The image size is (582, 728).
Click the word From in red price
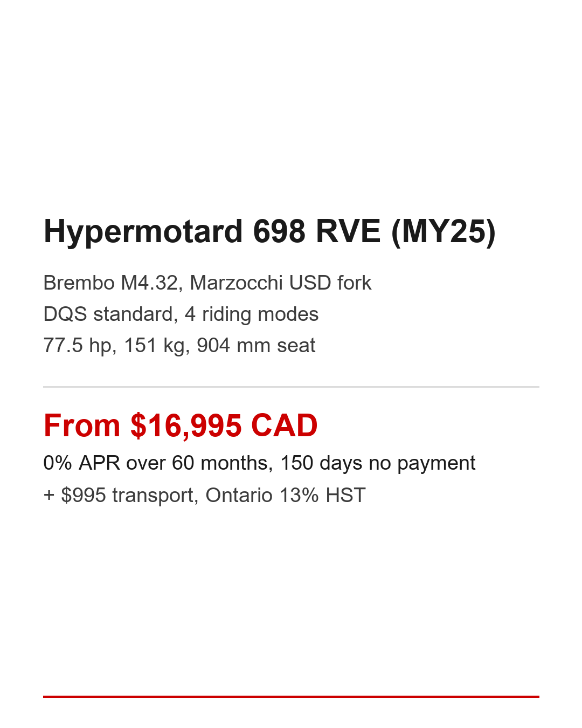[x=82, y=425]
